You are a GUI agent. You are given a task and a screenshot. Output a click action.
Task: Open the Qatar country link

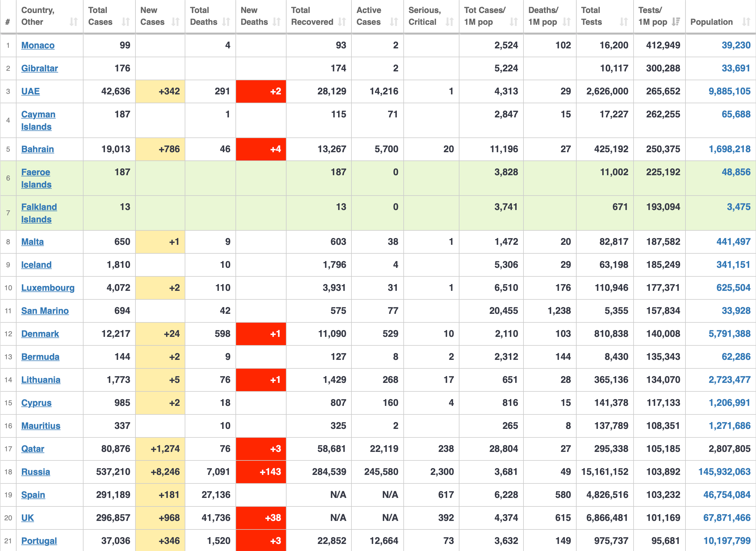tap(33, 449)
